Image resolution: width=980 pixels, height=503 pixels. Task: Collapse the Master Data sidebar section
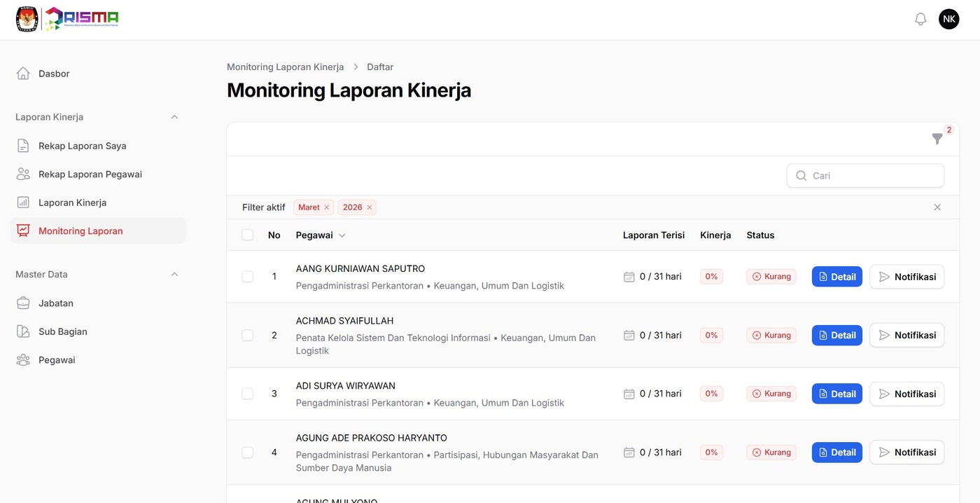tap(174, 275)
